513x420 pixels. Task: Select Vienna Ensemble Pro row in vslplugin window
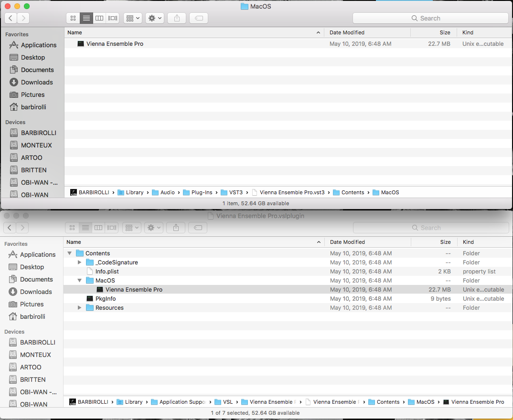pos(288,290)
